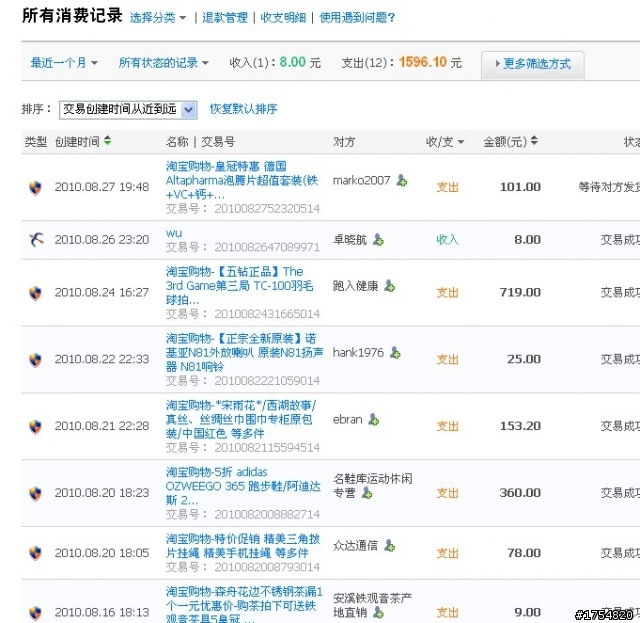Image resolution: width=640 pixels, height=623 pixels.
Task: Open Altapharma泡腾片 transaction link
Action: tap(242, 180)
